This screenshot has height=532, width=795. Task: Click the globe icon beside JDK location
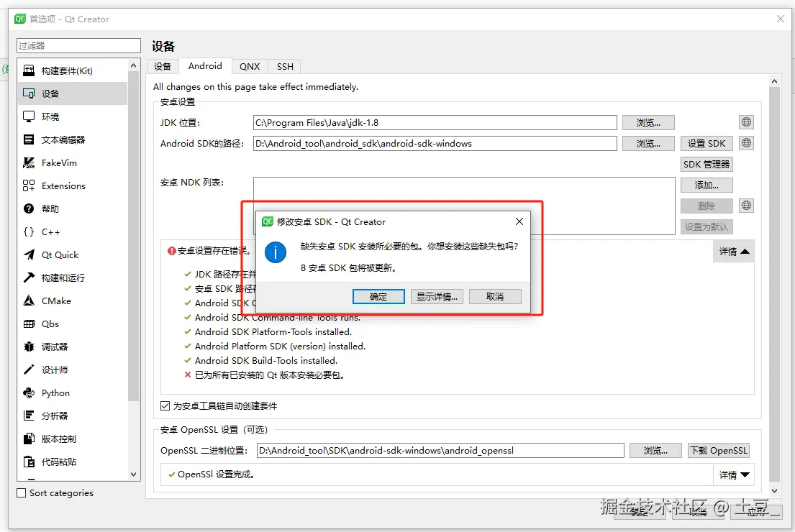tap(746, 122)
